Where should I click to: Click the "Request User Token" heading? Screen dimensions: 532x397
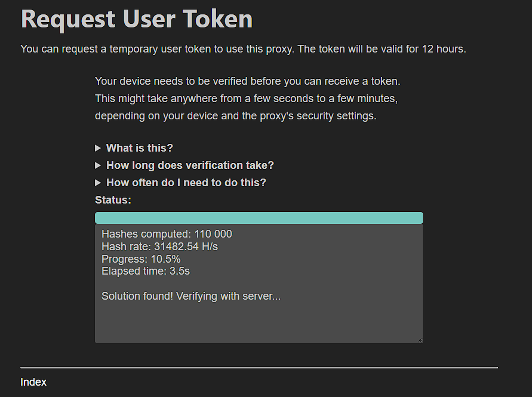coord(137,19)
